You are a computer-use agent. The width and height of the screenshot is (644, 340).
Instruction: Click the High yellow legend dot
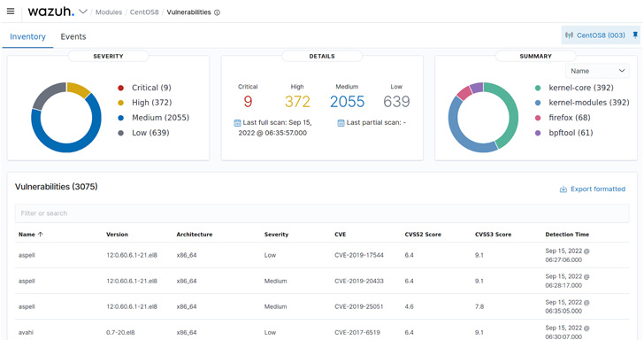click(x=120, y=103)
